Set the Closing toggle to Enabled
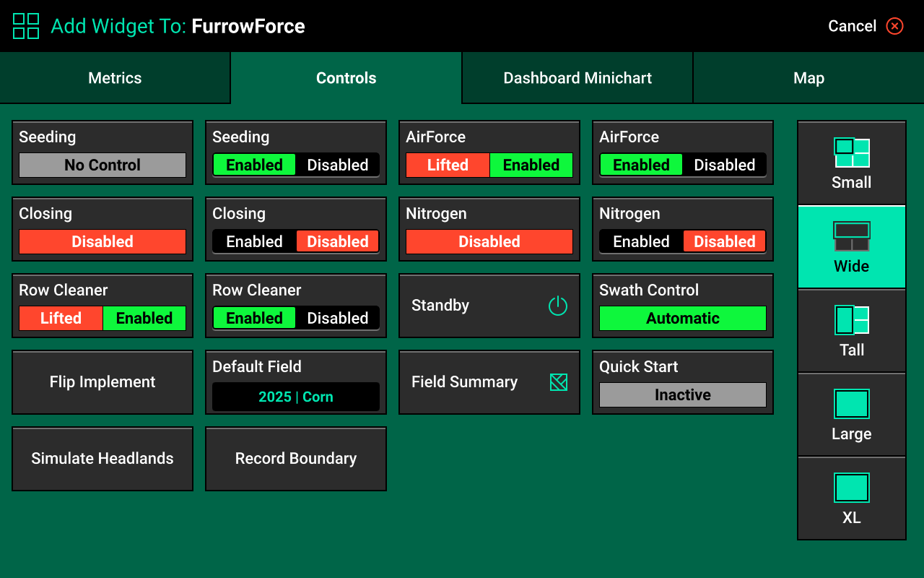 pos(254,241)
